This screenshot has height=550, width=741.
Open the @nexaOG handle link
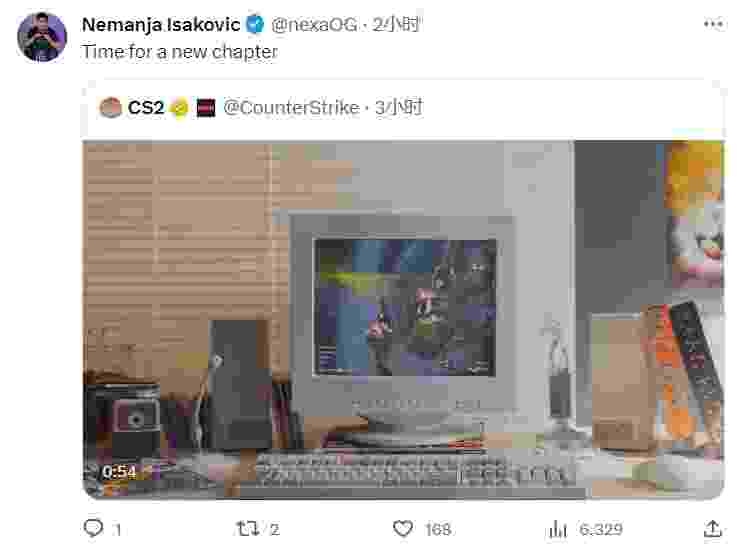point(314,25)
